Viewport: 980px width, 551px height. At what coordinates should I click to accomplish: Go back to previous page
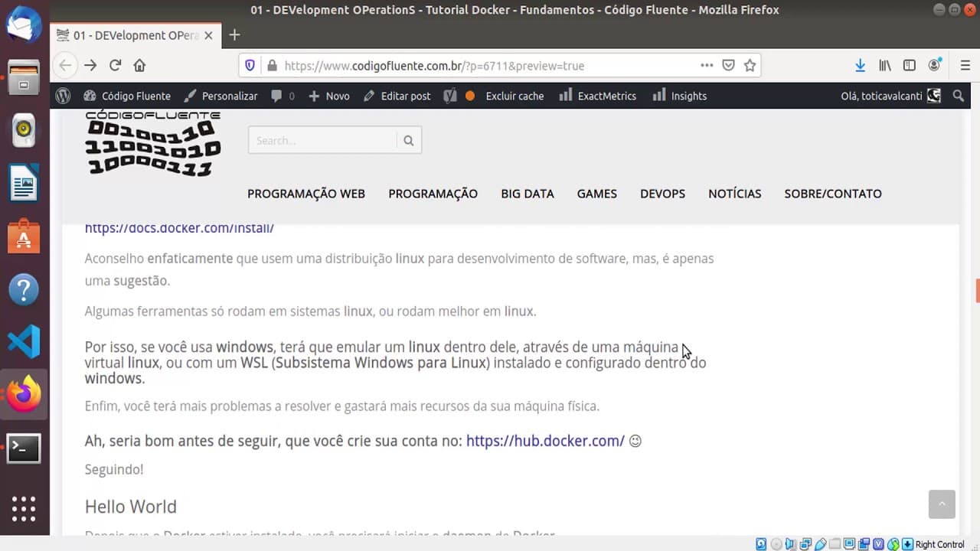point(65,66)
